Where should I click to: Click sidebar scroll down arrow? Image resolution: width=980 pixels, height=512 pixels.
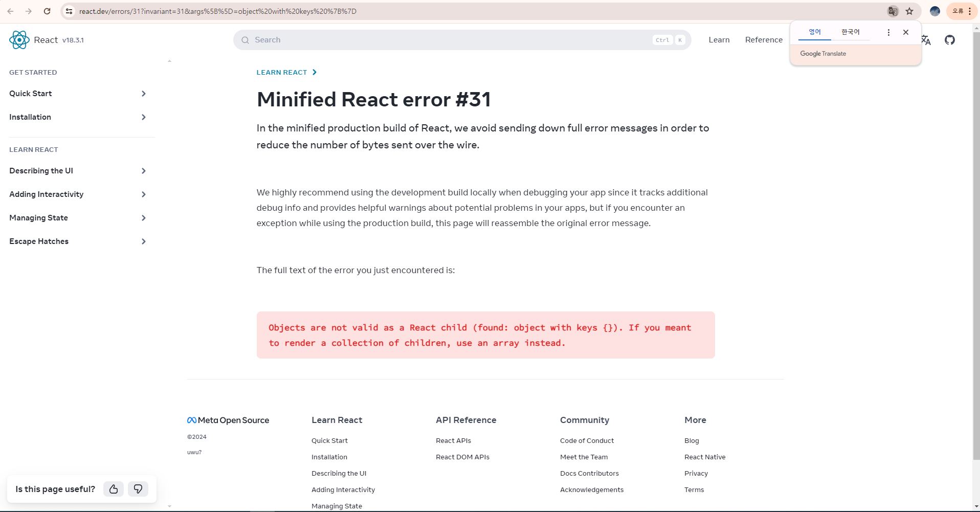pyautogui.click(x=169, y=506)
